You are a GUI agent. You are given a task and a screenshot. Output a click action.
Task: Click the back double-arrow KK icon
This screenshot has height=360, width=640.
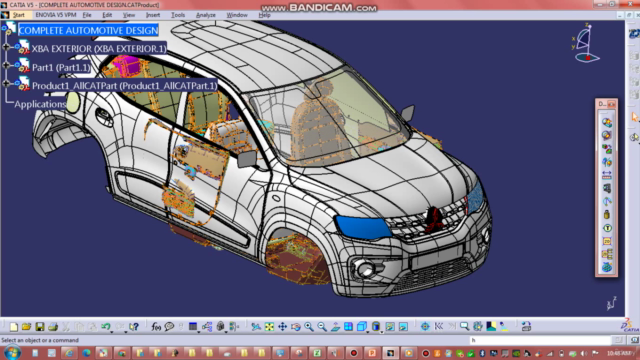click(439, 327)
